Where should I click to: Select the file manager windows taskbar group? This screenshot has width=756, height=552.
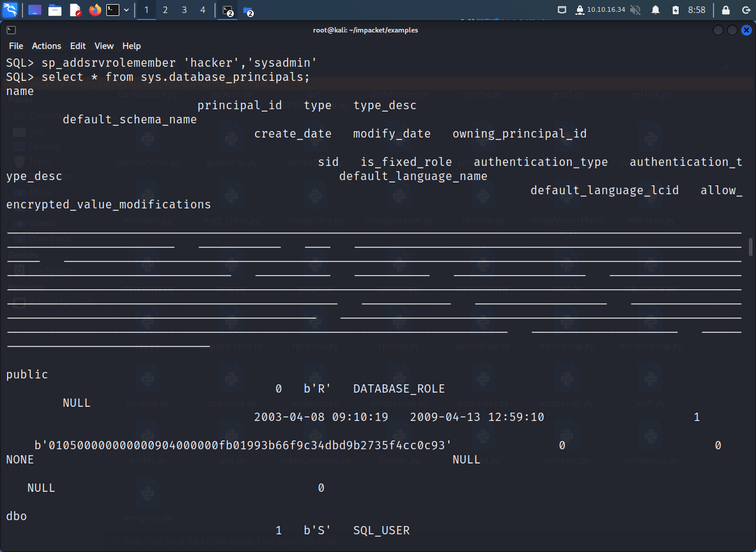pyautogui.click(x=248, y=11)
